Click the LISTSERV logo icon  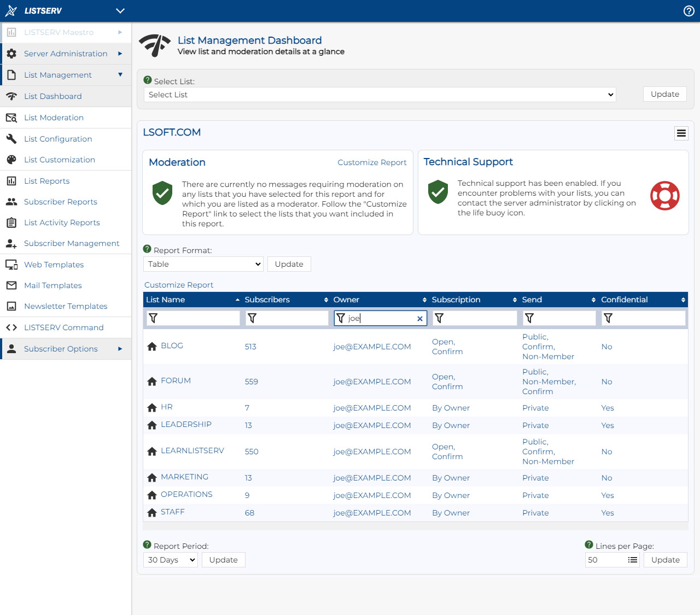coord(11,11)
